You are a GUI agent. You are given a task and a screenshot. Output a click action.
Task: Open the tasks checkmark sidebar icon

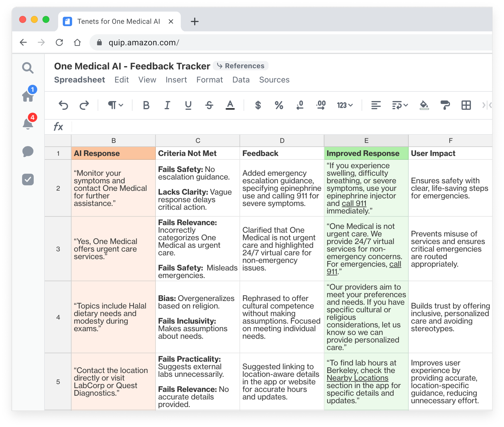[28, 180]
